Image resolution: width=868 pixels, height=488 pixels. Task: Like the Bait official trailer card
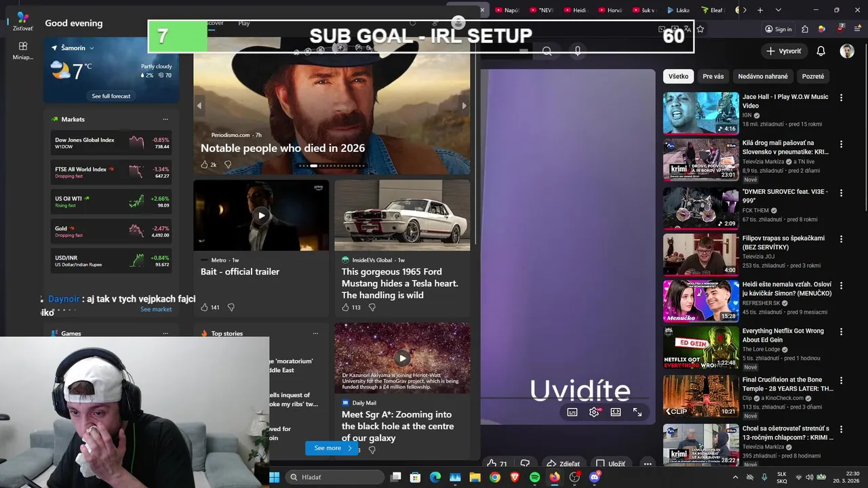(x=204, y=307)
